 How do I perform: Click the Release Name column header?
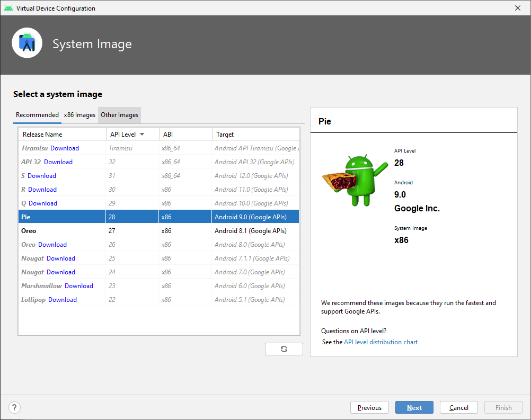coord(42,135)
